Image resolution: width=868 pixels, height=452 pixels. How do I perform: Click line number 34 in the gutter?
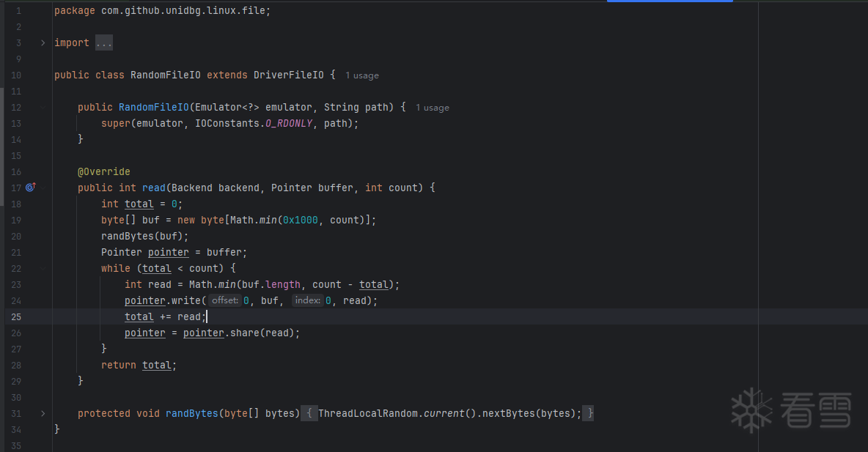(16, 430)
